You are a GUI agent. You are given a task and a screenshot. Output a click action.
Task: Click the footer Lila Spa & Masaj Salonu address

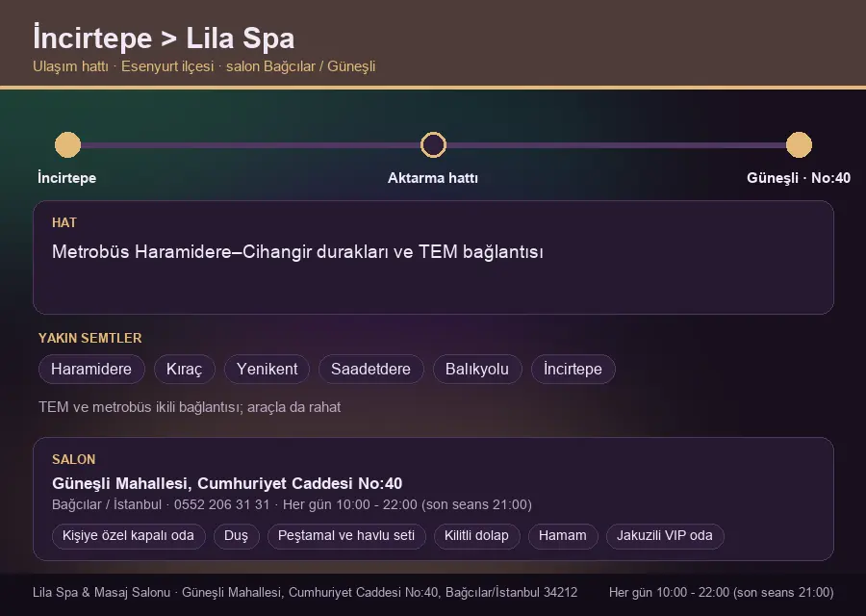(x=305, y=592)
